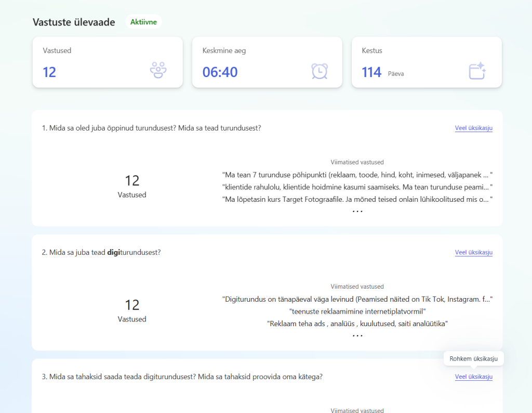Expand the ellipsis under question 1 responses
This screenshot has width=532, height=413.
click(x=357, y=211)
